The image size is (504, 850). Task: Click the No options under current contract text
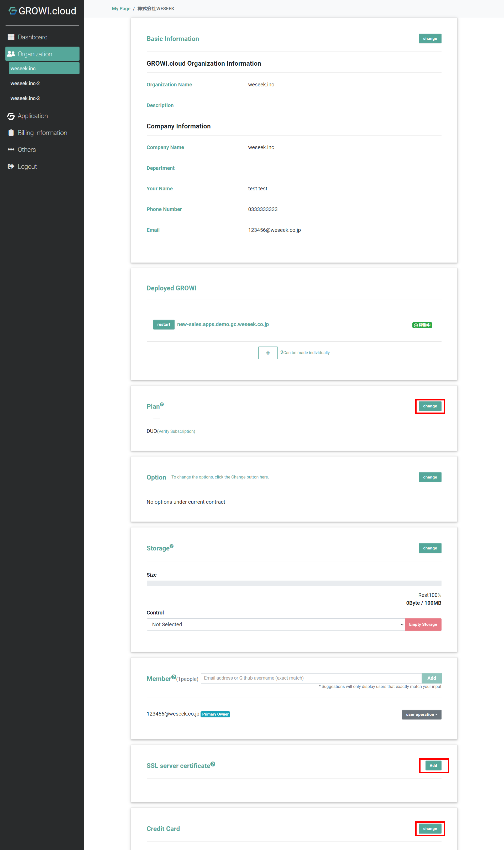[x=186, y=502]
